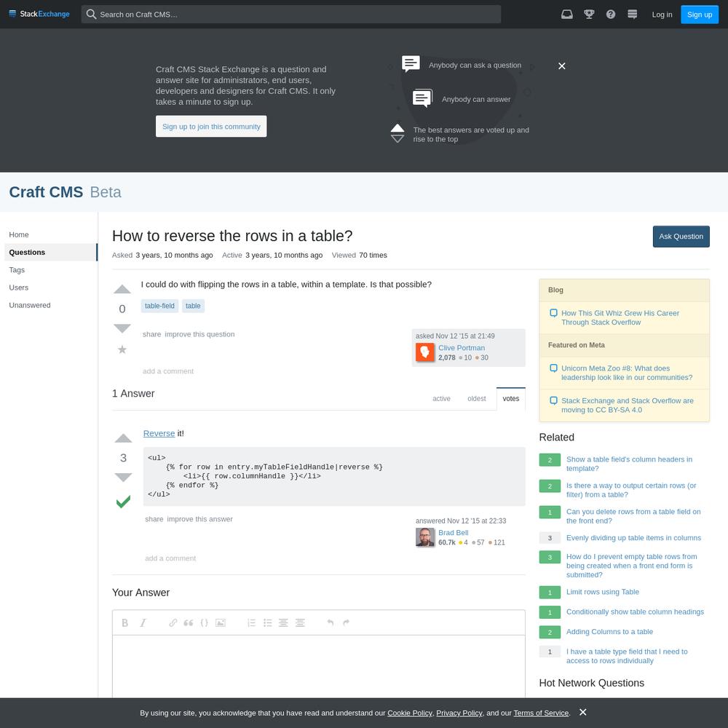Image resolution: width=728 pixels, height=728 pixels.
Task: Open the table tag
Action: [193, 306]
